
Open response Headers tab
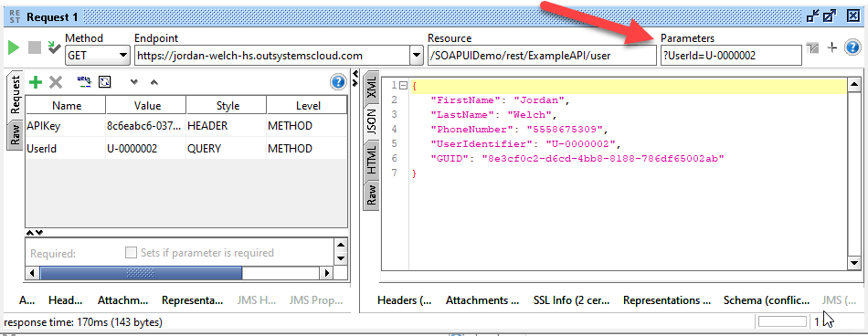pyautogui.click(x=404, y=300)
